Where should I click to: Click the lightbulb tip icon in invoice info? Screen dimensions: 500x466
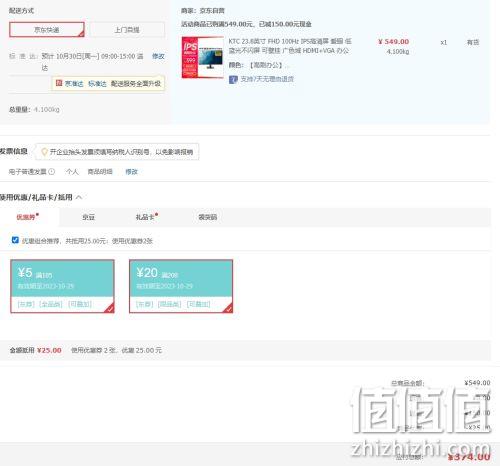44,152
